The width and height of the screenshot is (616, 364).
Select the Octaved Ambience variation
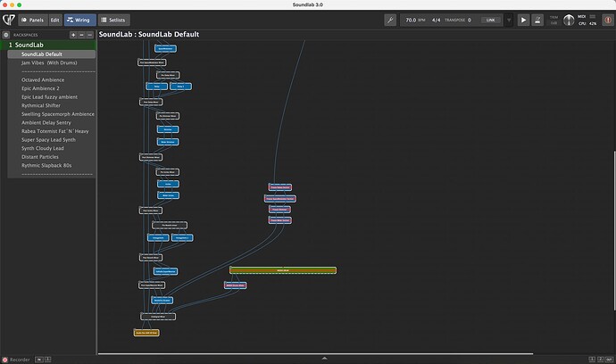(52, 79)
